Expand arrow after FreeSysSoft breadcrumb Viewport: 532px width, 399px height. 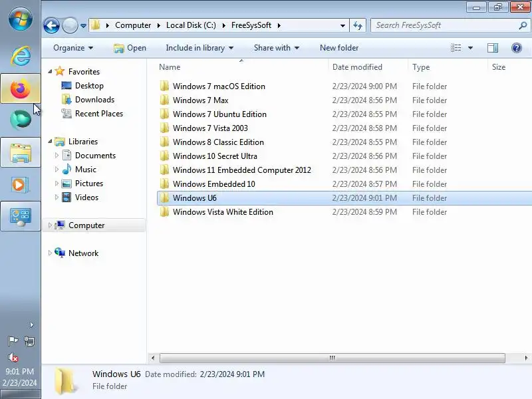(279, 25)
